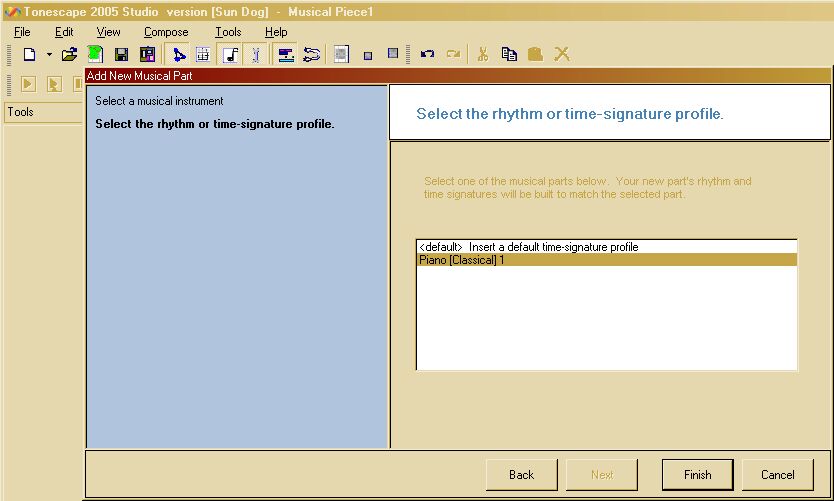
Task: Click the grayed-out Redo icon
Action: pyautogui.click(x=453, y=54)
